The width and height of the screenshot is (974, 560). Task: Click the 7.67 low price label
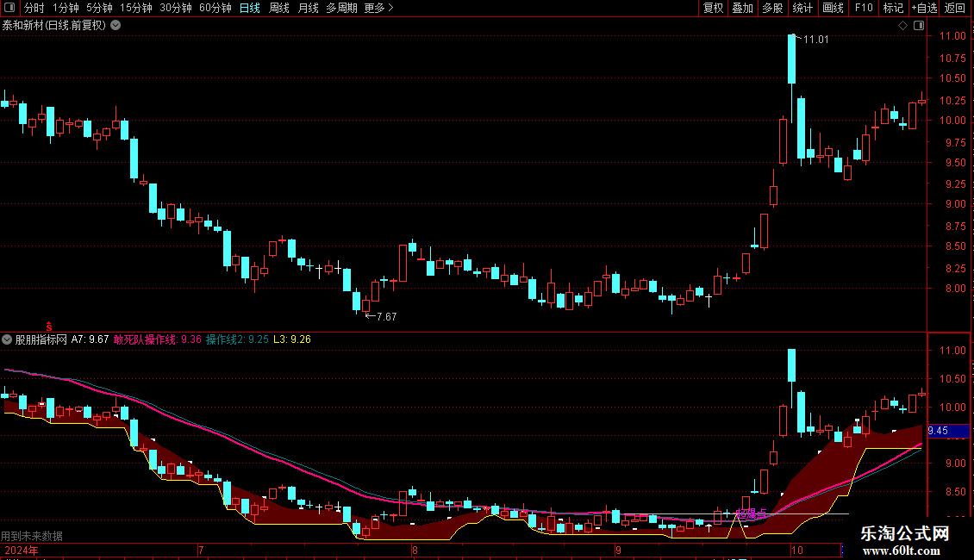pyautogui.click(x=386, y=317)
